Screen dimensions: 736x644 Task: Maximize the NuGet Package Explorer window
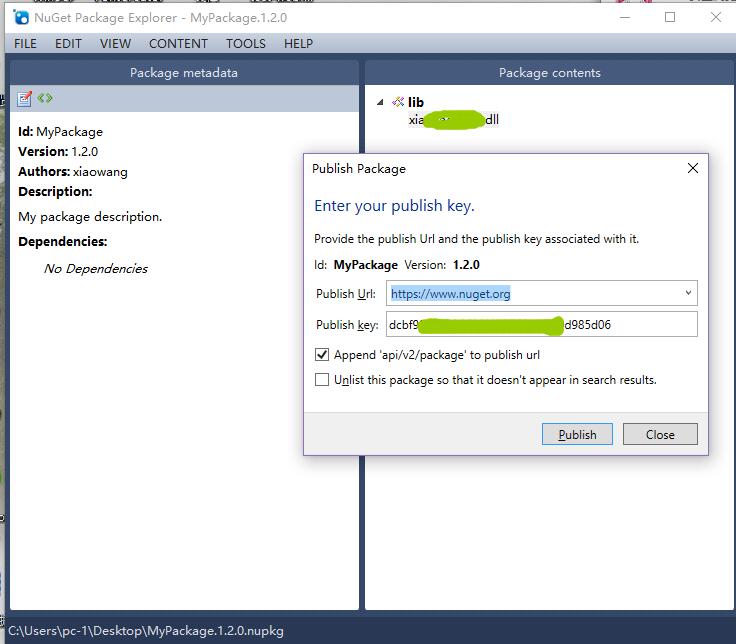670,17
